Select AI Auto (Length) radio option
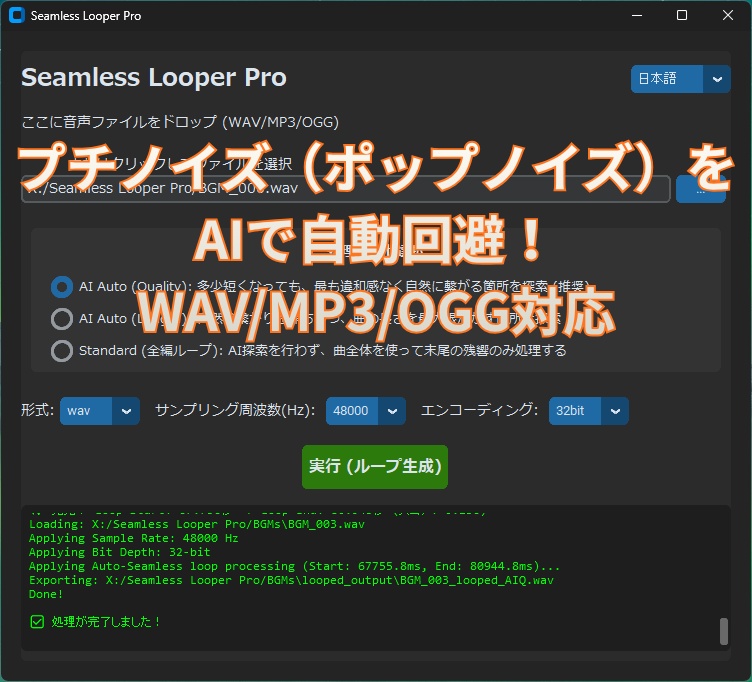 click(62, 318)
